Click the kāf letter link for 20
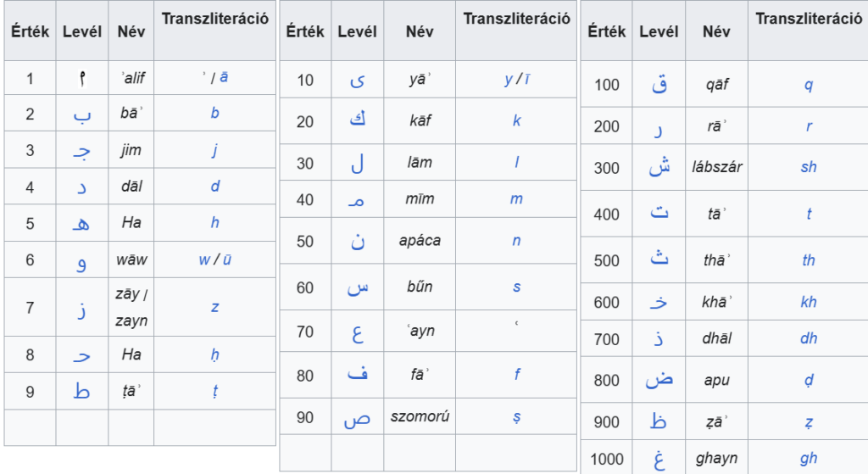The width and height of the screenshot is (868, 474). click(357, 120)
